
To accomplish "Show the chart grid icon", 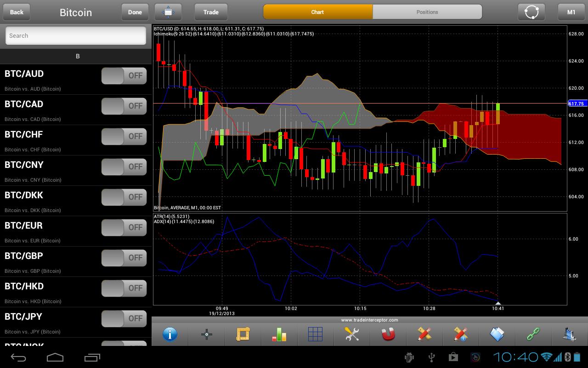I will tap(316, 334).
